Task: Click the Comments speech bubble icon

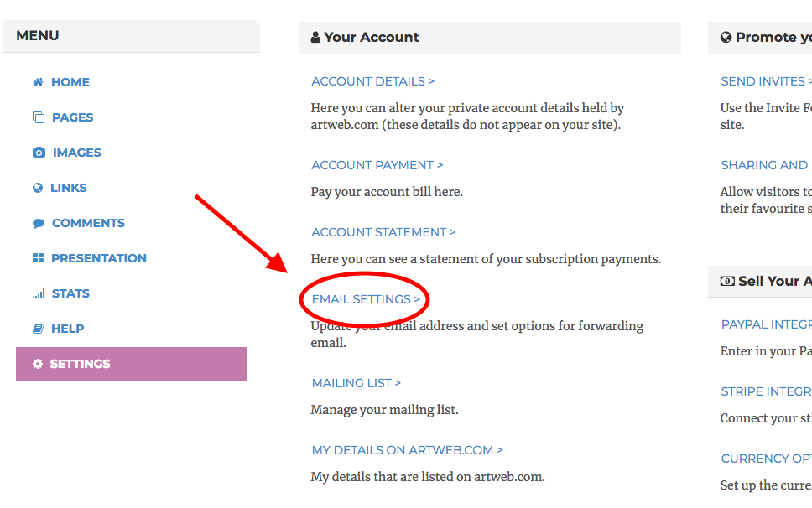Action: pyautogui.click(x=39, y=223)
